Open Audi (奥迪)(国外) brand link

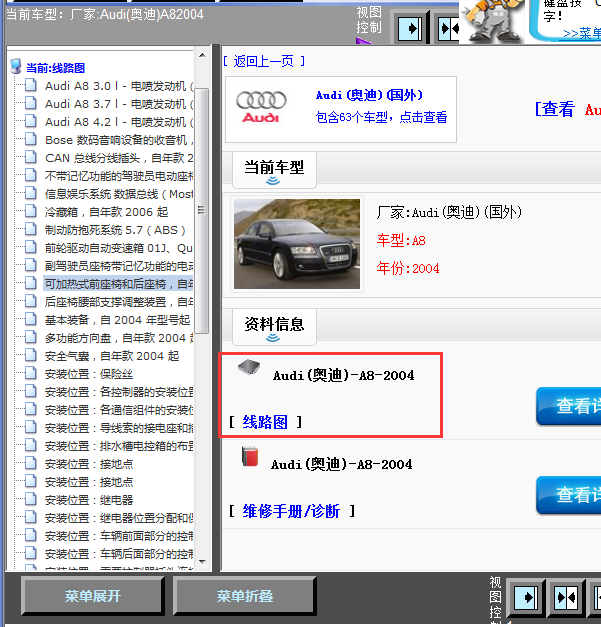(369, 95)
